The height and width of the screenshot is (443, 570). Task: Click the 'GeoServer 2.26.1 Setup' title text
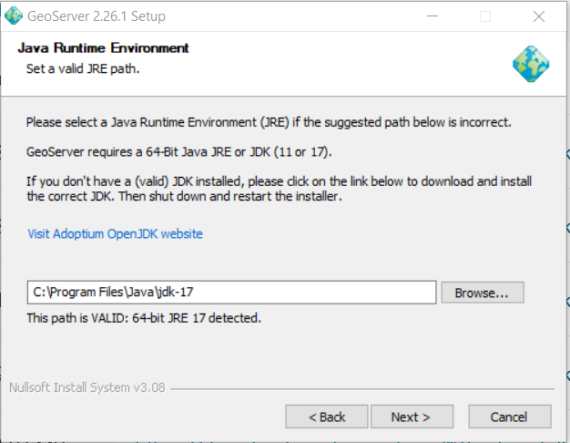pos(96,16)
